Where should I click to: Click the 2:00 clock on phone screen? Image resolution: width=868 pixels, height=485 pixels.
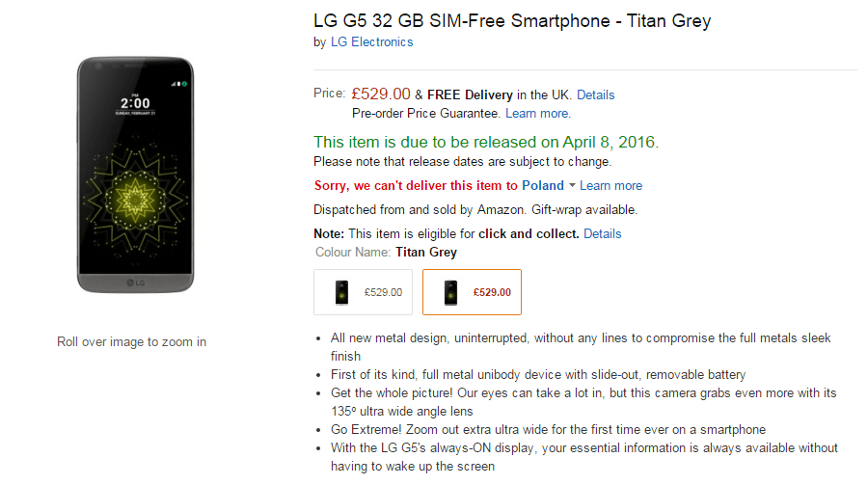(136, 103)
